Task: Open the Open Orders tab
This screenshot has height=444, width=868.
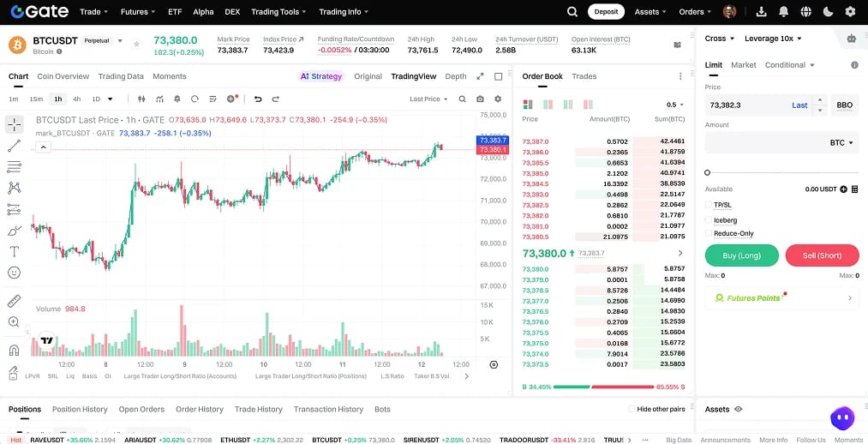Action: (141, 409)
